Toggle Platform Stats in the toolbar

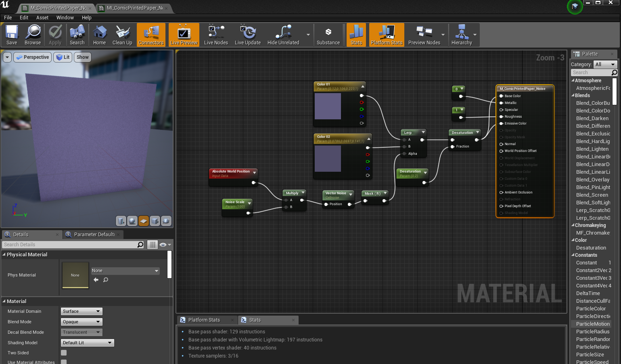[387, 35]
